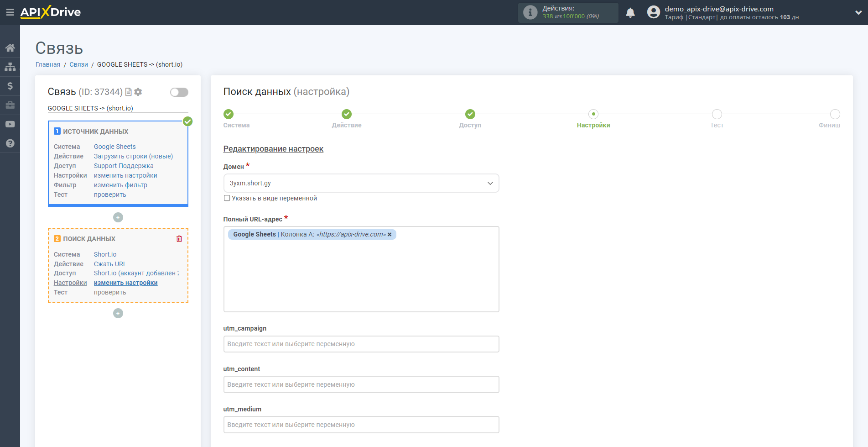Open connections sitemap sidebar icon
This screenshot has height=447, width=868.
(10, 67)
